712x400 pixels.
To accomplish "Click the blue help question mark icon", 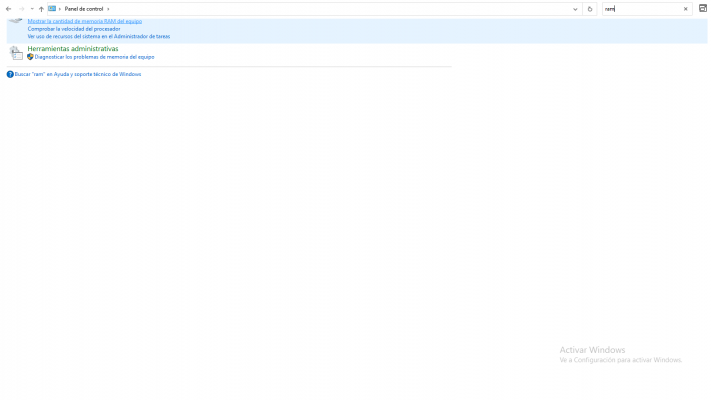I will pyautogui.click(x=10, y=74).
